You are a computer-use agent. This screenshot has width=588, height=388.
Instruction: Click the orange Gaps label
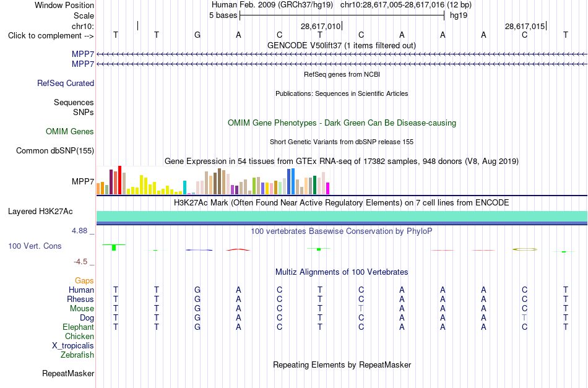pyautogui.click(x=84, y=280)
